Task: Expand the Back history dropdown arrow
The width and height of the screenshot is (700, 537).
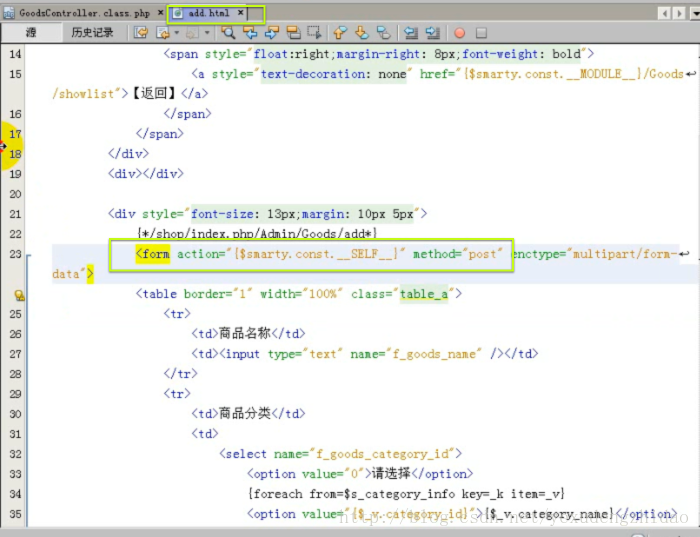Action: click(176, 33)
